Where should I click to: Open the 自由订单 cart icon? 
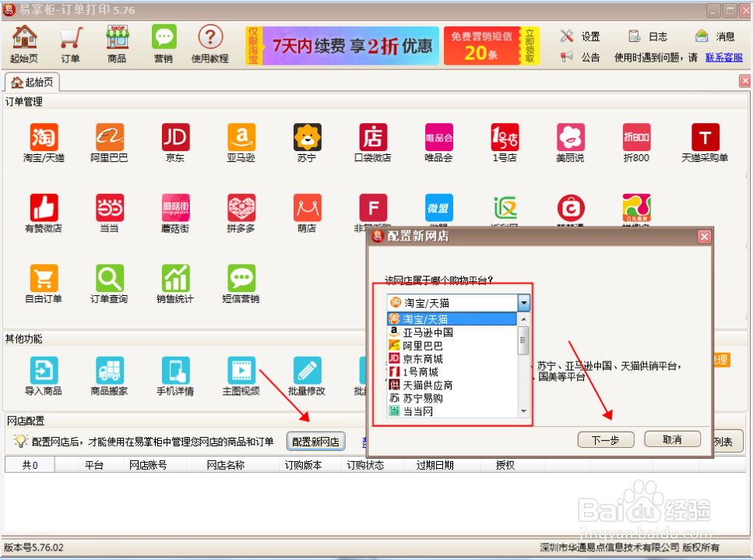coord(44,278)
